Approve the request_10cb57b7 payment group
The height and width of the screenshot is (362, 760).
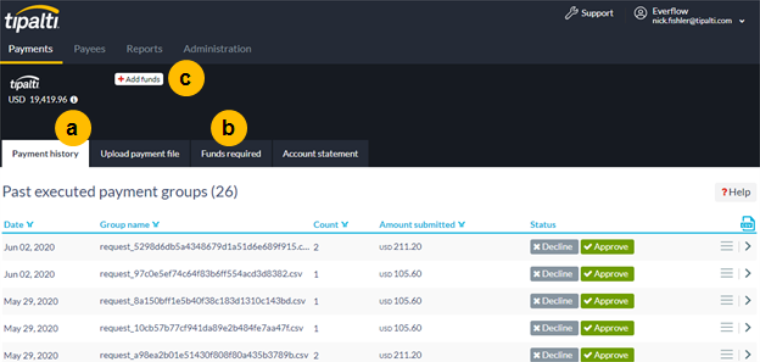pyautogui.click(x=607, y=328)
